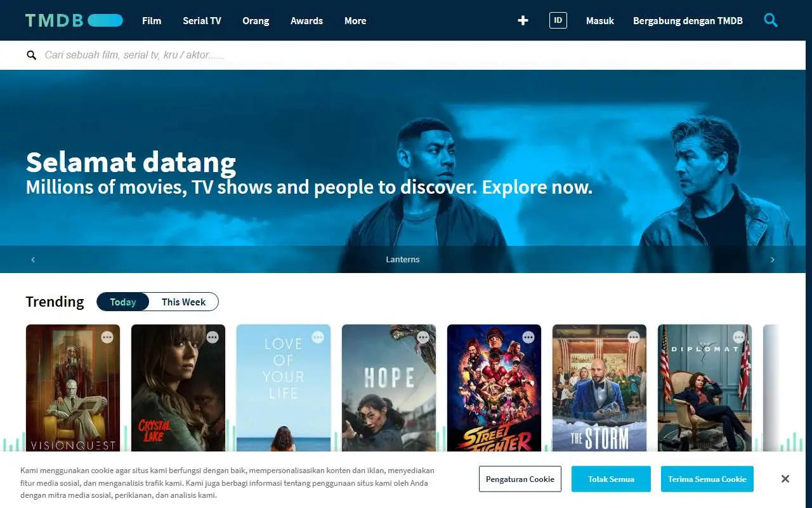Image resolution: width=812 pixels, height=508 pixels.
Task: Click the TMDB logo
Action: [x=74, y=20]
